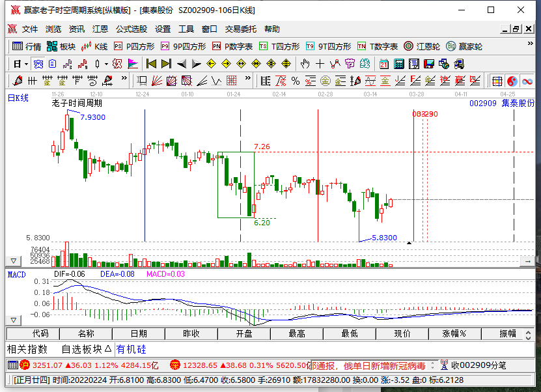Jump to the first bar

(x=151, y=64)
